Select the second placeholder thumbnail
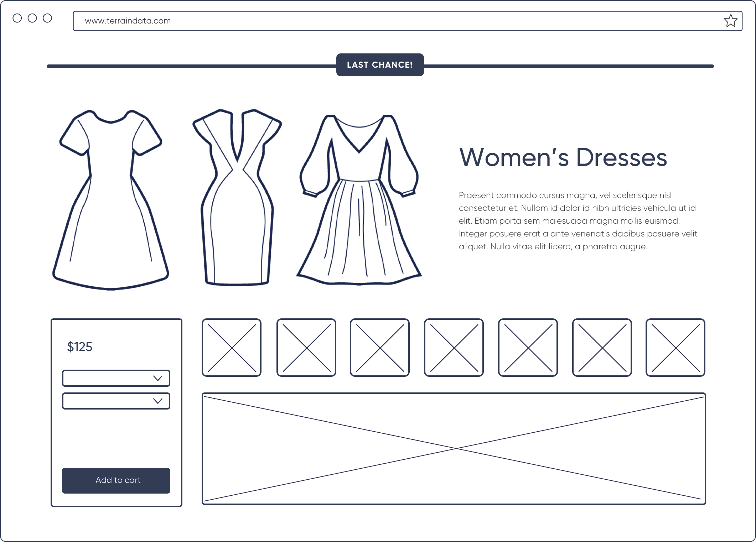This screenshot has height=542, width=756. (x=306, y=348)
